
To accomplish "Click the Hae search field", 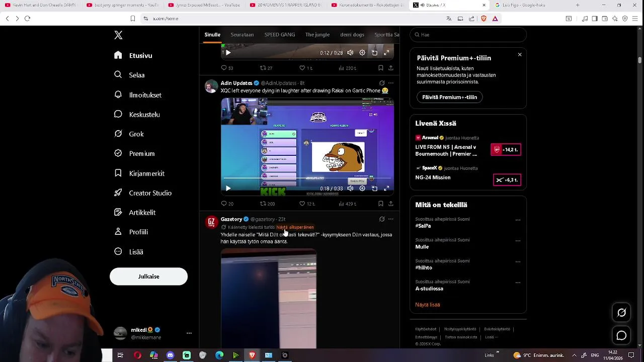I will (468, 35).
